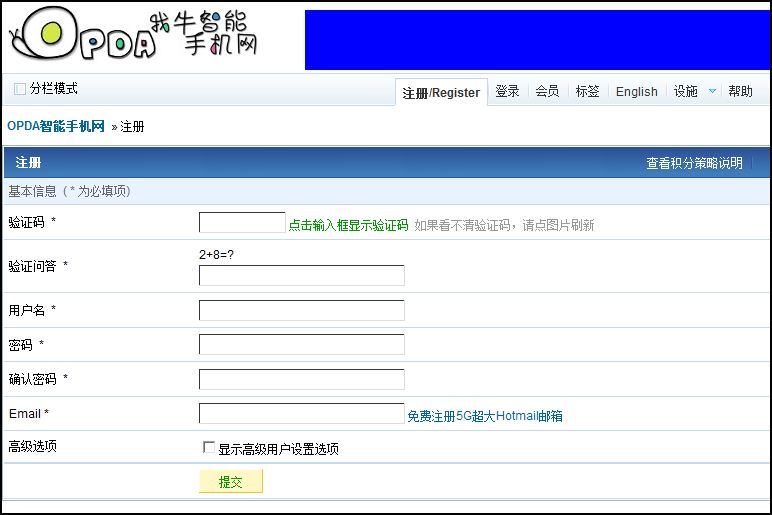772x515 pixels.
Task: Focus the Email input field
Action: pos(302,414)
